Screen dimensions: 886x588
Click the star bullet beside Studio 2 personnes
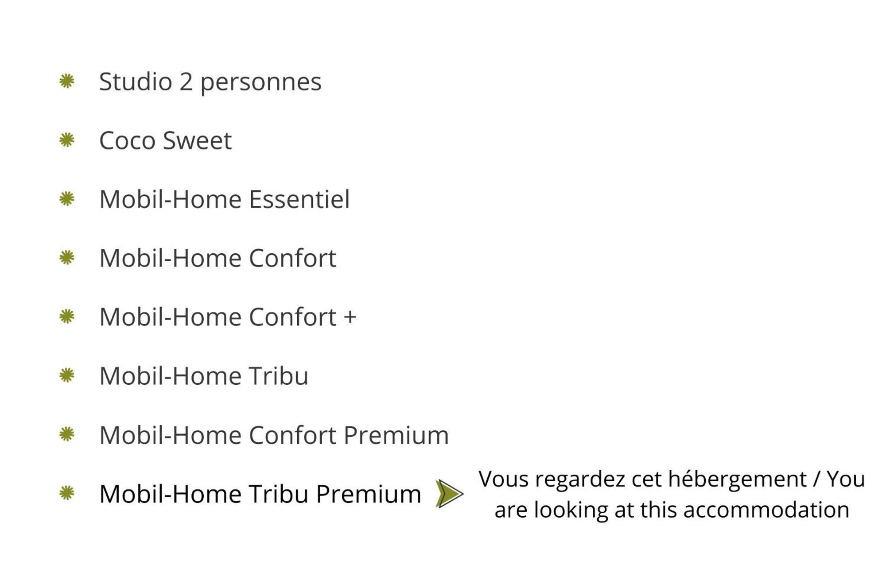[67, 81]
